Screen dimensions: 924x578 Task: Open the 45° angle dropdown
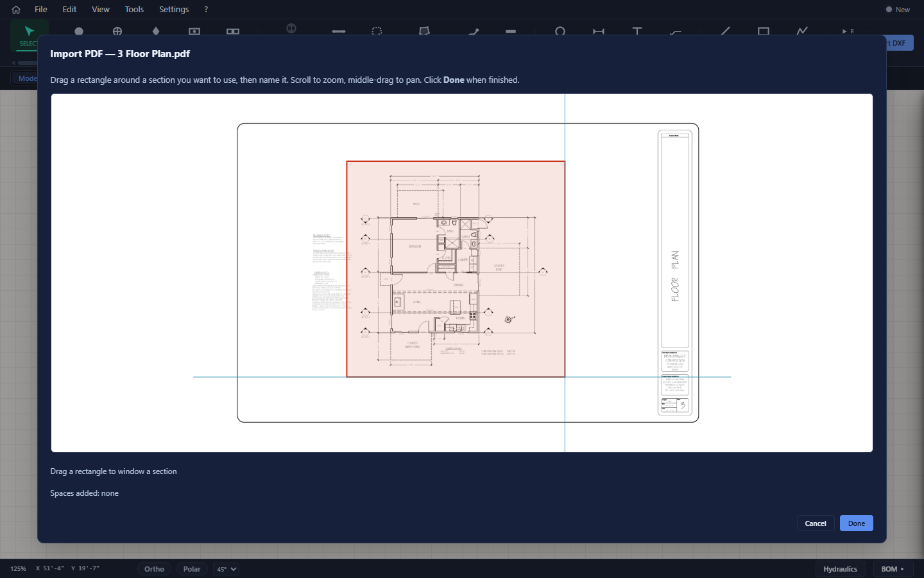227,569
